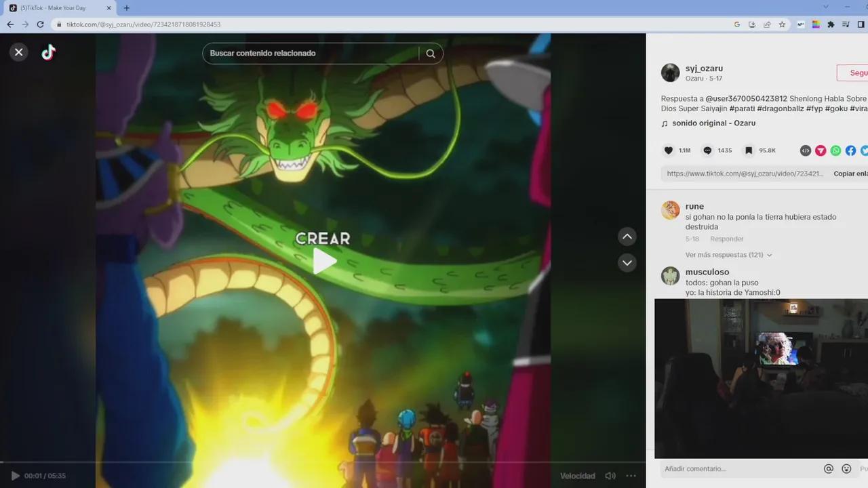The width and height of the screenshot is (868, 488).
Task: Click the site lock icon in address bar
Action: (x=58, y=24)
